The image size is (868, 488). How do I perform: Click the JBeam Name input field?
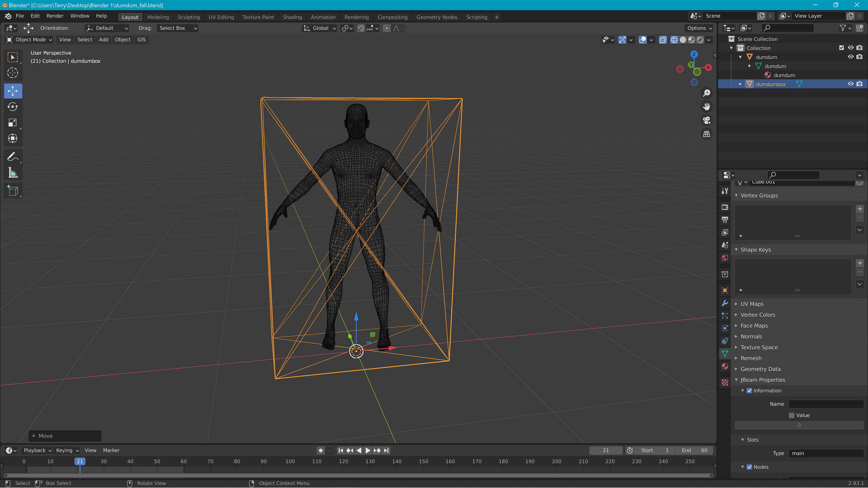(x=826, y=404)
